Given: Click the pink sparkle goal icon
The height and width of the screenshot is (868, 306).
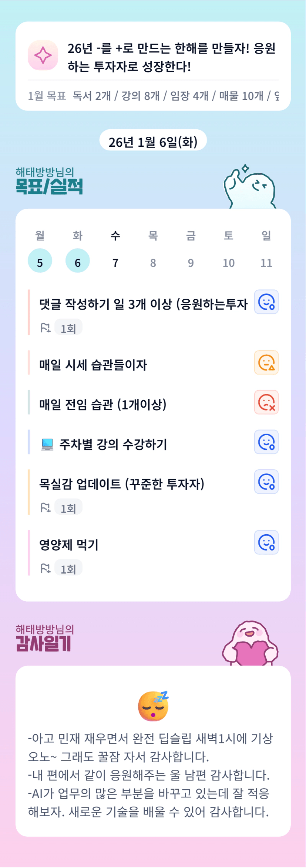Looking at the screenshot, I should (43, 55).
